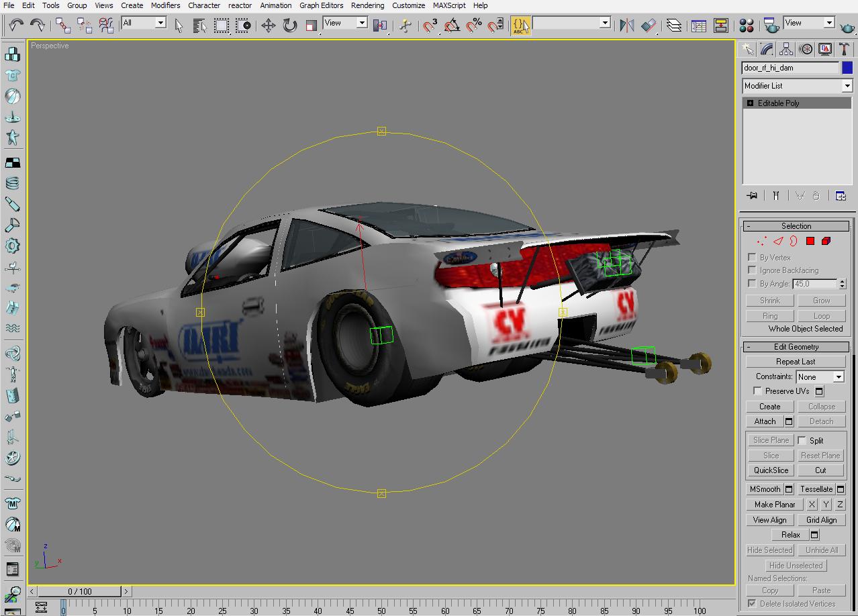Click the object color swatch next to door_rf_hi_dam

[847, 68]
